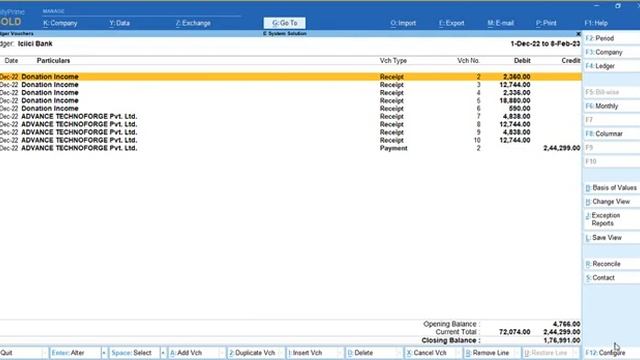Click the 1-Dec-22 to 8-Feb-23 period text
640x360 pixels.
tap(545, 44)
